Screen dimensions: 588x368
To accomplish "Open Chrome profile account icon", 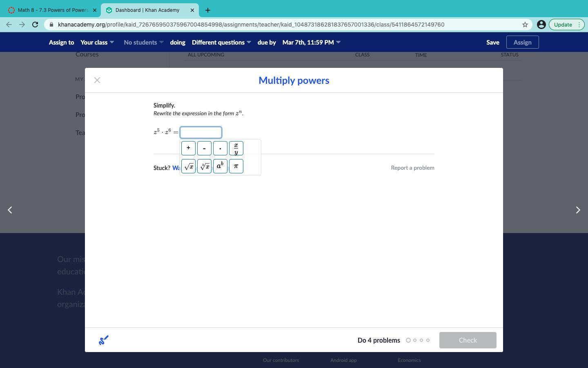I will tap(541, 25).
